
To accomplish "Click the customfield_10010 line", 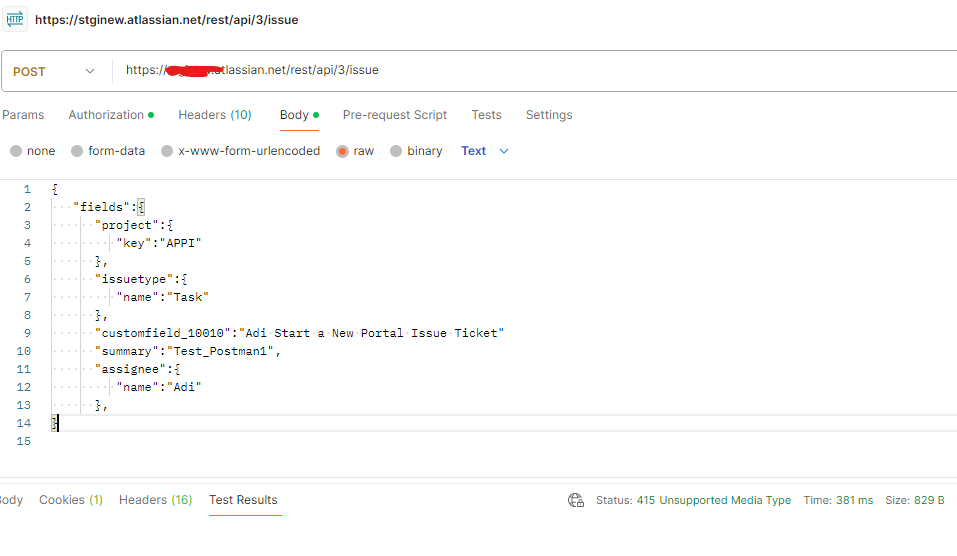I will pyautogui.click(x=299, y=333).
